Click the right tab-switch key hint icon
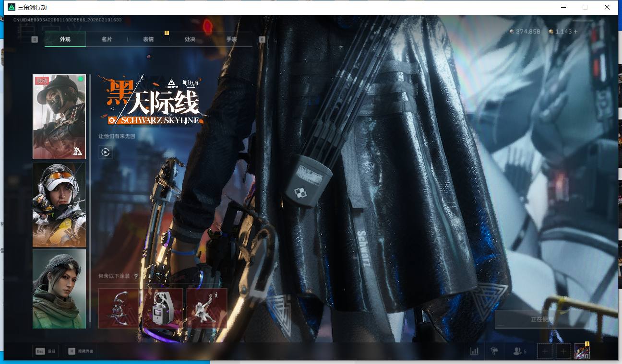Image resolution: width=622 pixels, height=364 pixels. point(262,39)
